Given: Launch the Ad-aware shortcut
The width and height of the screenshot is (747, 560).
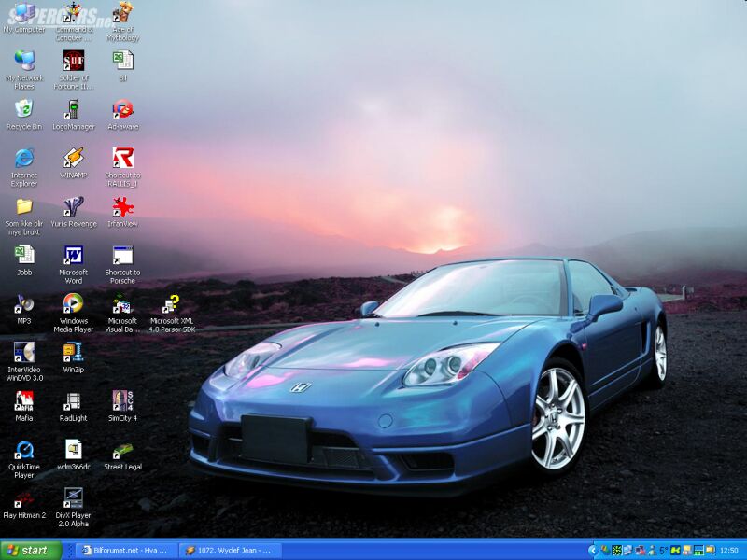Looking at the screenshot, I should [122, 109].
